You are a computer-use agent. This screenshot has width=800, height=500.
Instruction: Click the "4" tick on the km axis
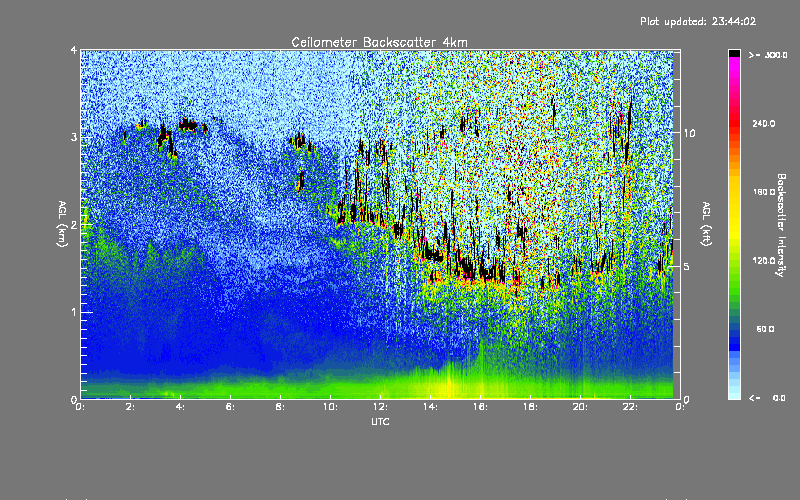pyautogui.click(x=74, y=50)
